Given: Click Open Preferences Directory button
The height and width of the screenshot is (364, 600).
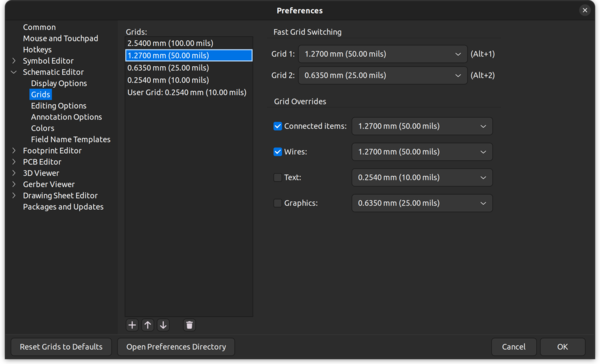Looking at the screenshot, I should point(176,347).
